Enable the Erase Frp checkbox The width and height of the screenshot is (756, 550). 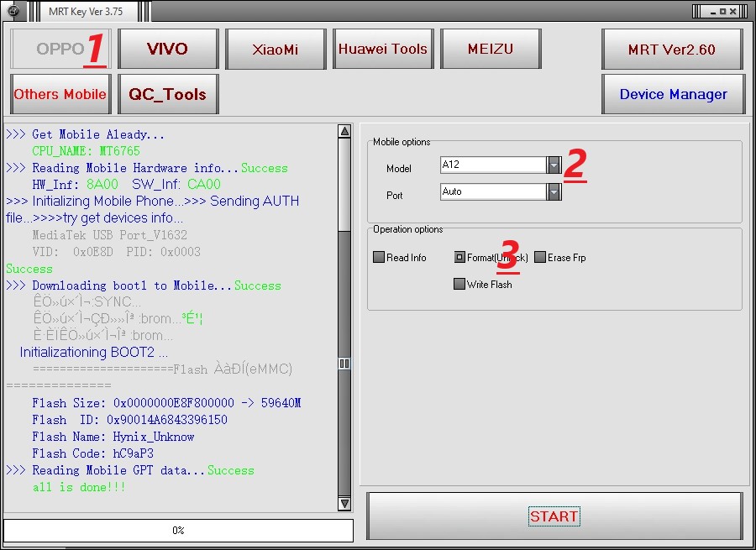540,257
